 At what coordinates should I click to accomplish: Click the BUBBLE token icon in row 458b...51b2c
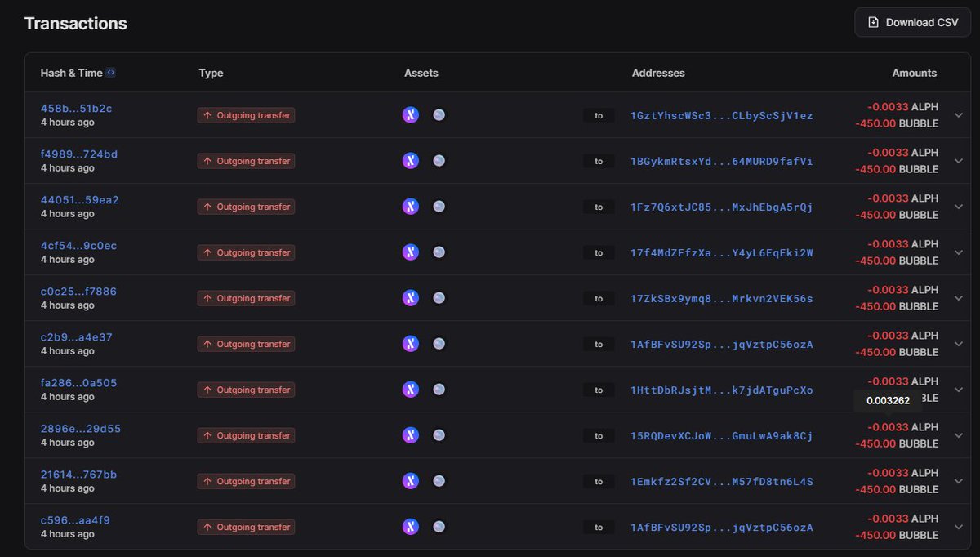[x=439, y=115]
